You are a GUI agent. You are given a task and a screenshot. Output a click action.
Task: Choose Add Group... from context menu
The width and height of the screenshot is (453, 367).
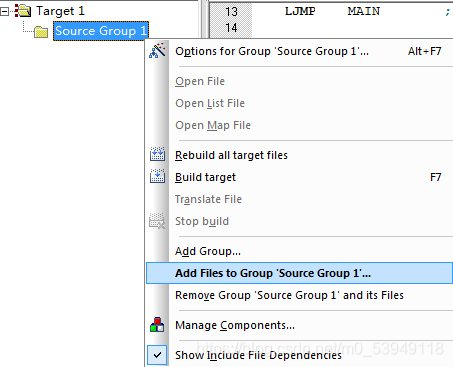coord(208,251)
